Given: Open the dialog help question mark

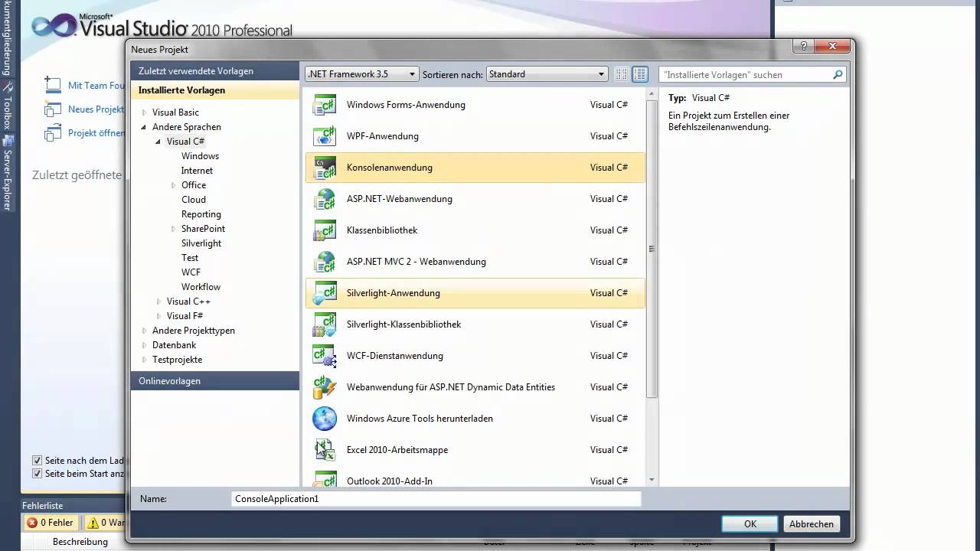Looking at the screenshot, I should coord(803,47).
